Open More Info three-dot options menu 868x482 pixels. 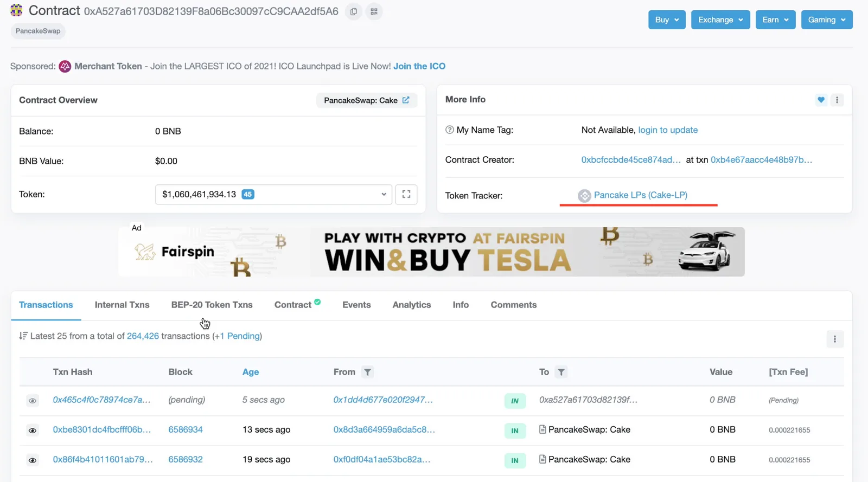pyautogui.click(x=837, y=100)
